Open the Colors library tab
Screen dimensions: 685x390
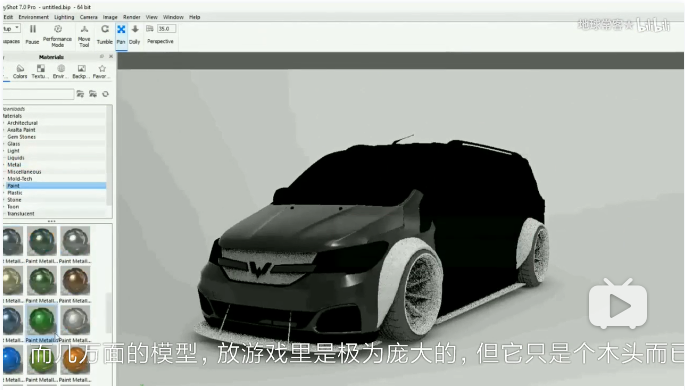(x=20, y=72)
